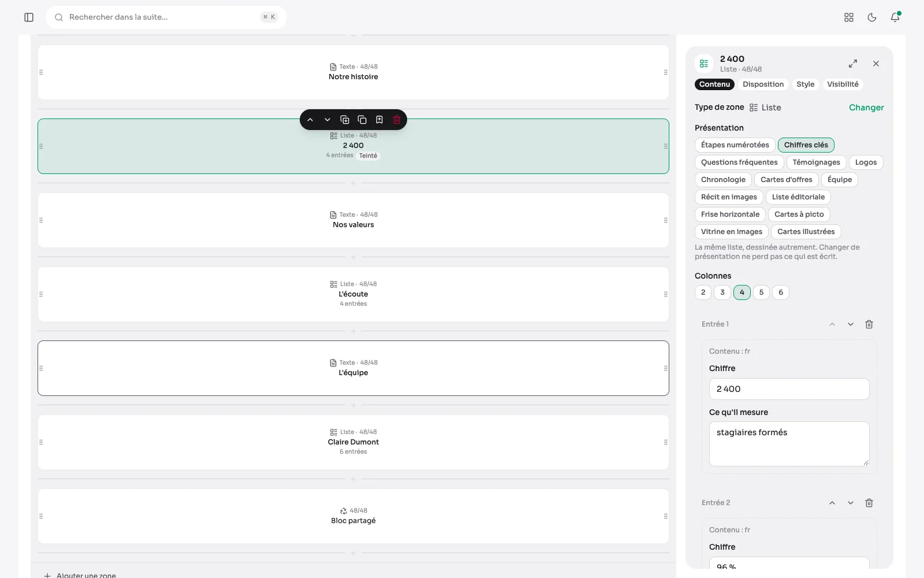Screen dimensions: 924x578
Task: Set columns to 2
Action: pyautogui.click(x=703, y=292)
